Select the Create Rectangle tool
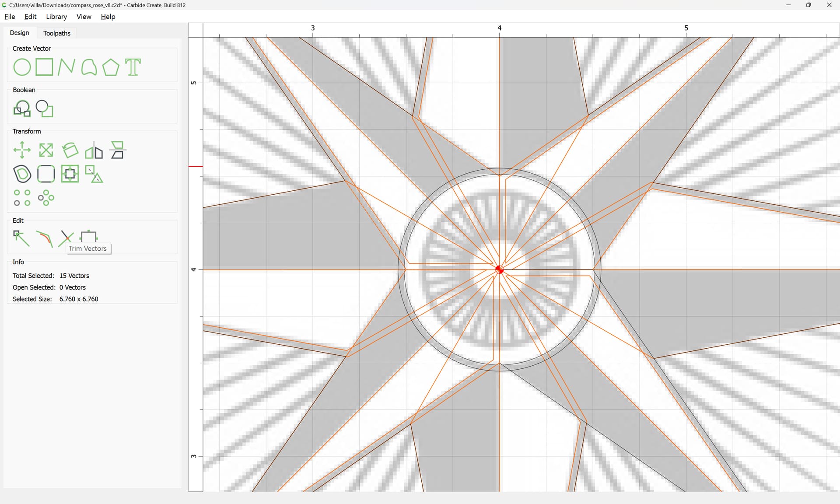Screen dimensions: 840x504 tap(44, 67)
